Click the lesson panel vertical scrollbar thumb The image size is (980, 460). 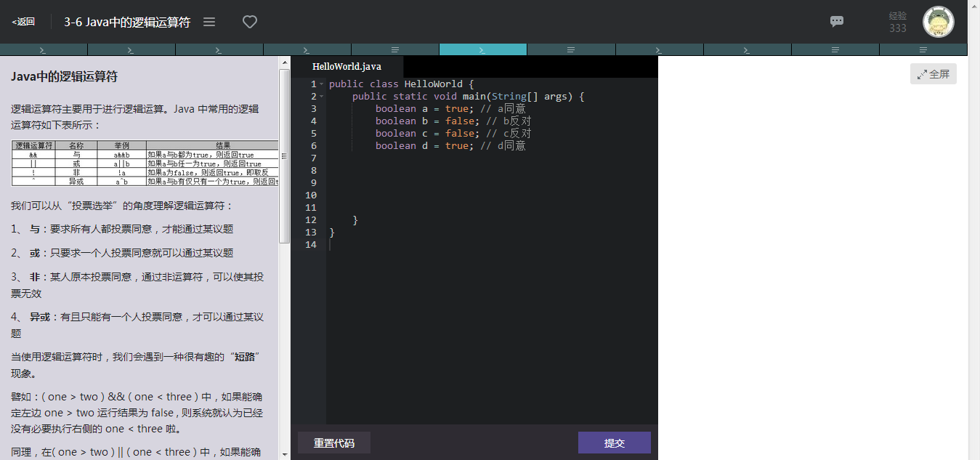pyautogui.click(x=284, y=156)
